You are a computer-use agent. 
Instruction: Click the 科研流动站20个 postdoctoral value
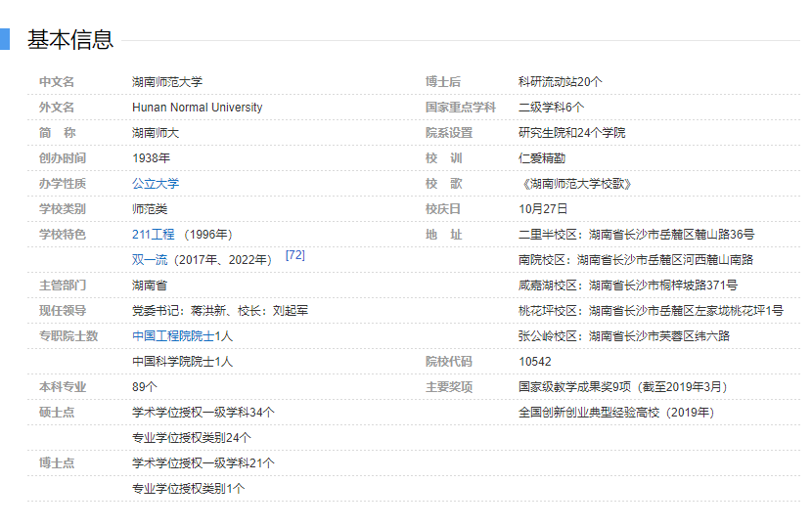point(560,82)
